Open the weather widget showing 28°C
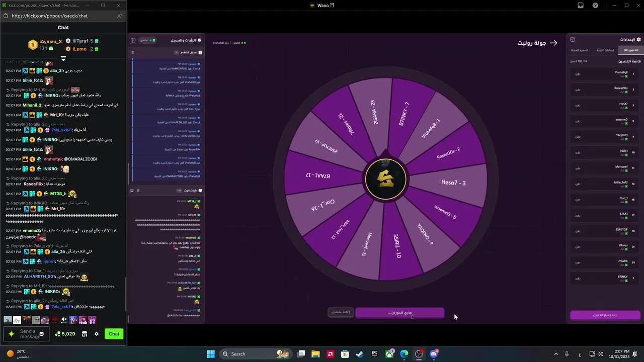This screenshot has width=644, height=362. point(18,354)
